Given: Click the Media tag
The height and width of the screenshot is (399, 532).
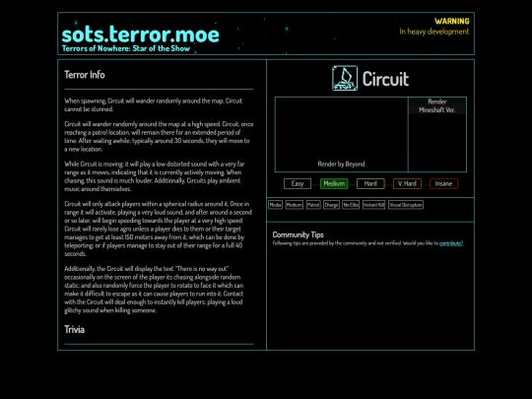Looking at the screenshot, I should click(x=275, y=205).
